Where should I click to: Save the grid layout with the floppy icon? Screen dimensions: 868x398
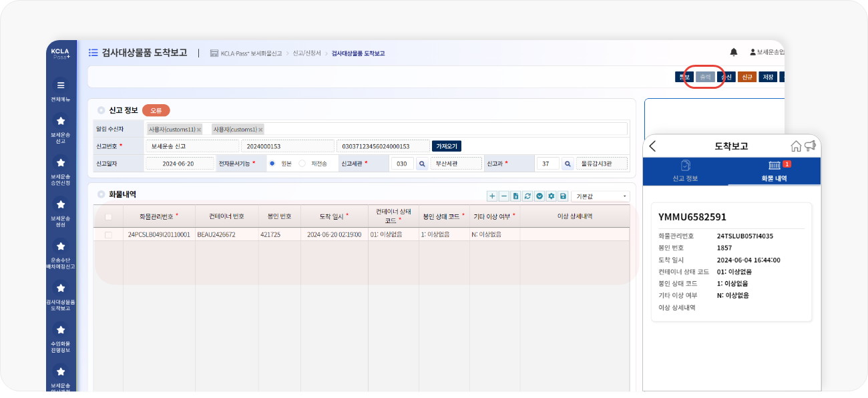(563, 196)
